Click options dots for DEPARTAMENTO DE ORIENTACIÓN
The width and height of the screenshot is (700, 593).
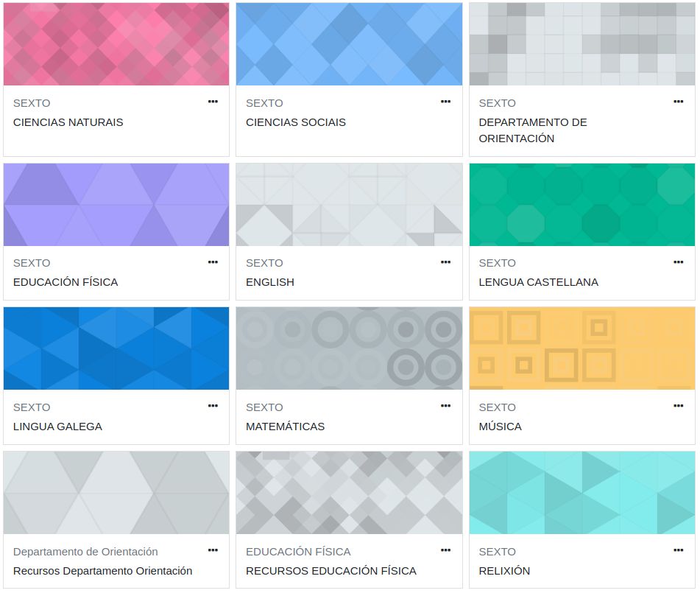pyautogui.click(x=678, y=102)
